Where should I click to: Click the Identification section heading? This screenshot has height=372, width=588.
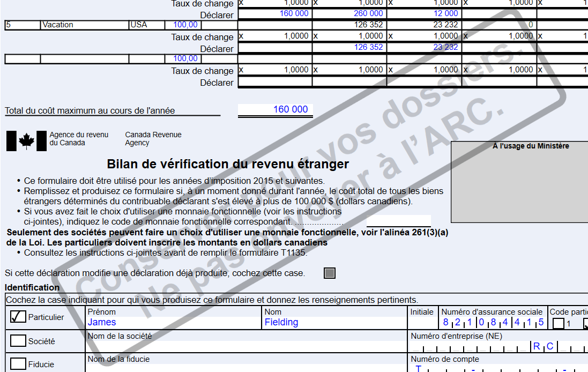pos(32,288)
